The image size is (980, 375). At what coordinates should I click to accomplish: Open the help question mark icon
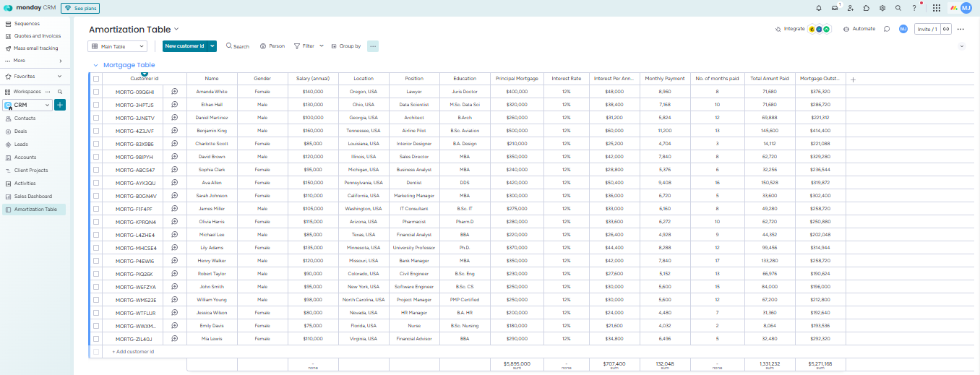coord(914,8)
